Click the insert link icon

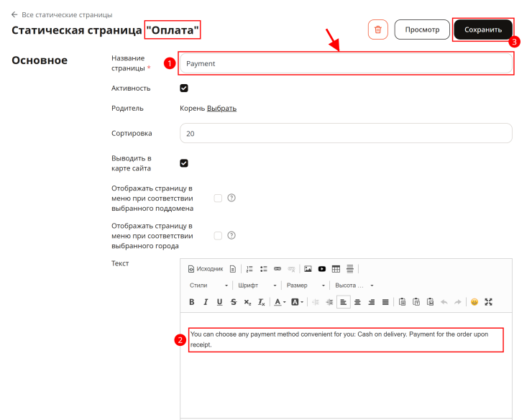(278, 269)
